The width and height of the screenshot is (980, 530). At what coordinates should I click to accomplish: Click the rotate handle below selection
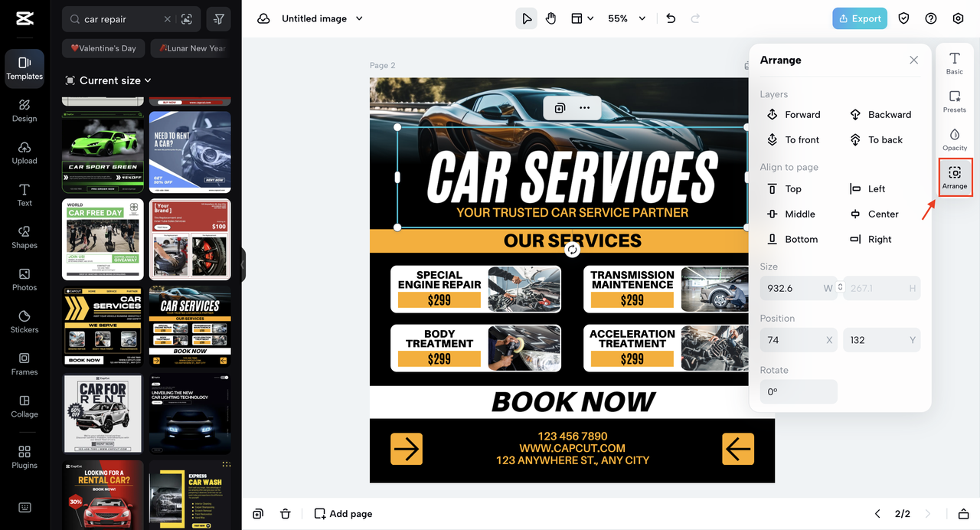573,250
